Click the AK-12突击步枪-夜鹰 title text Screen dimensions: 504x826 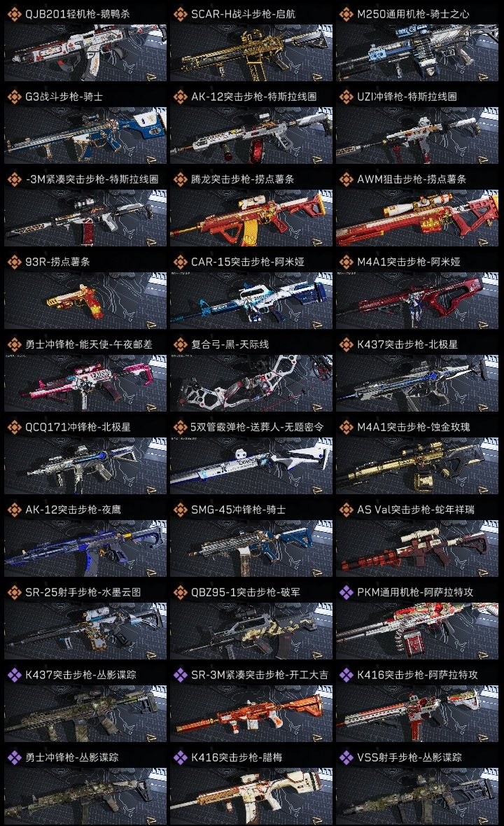click(73, 510)
